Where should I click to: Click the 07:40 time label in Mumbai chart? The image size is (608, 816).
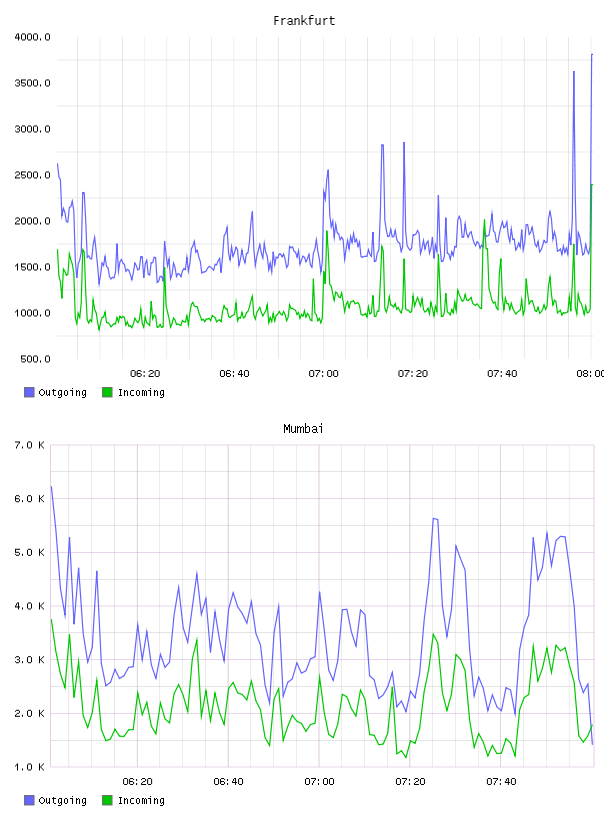[501, 782]
